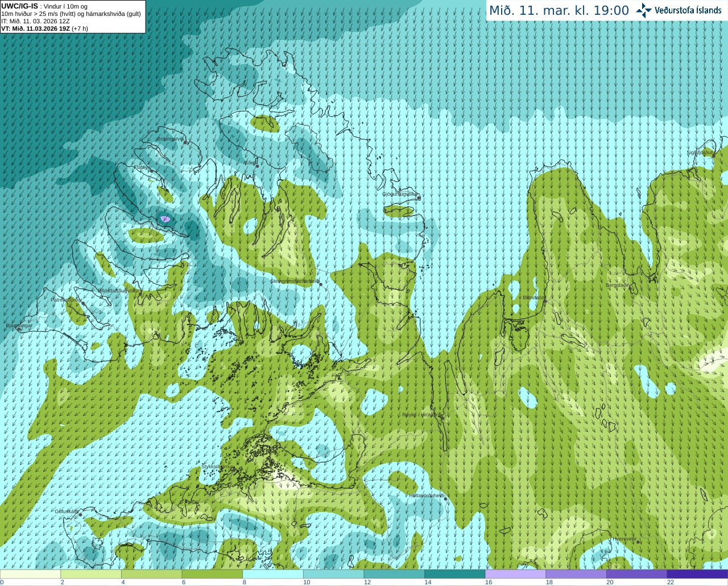The image size is (728, 586).
Task: Click the 14–16 m/s legend swatch
Action: (455, 574)
